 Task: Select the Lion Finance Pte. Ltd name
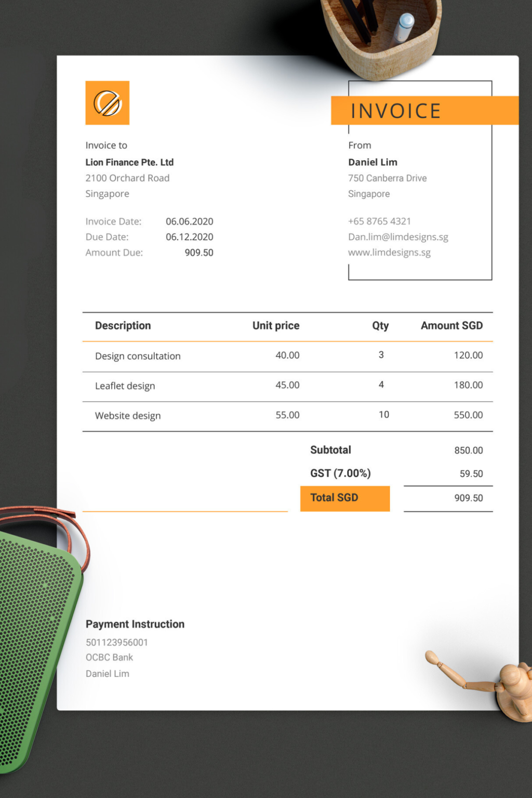(x=129, y=163)
